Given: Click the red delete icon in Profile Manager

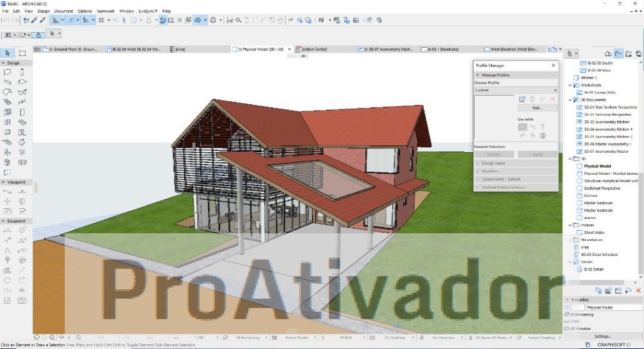Looking at the screenshot, I should point(552,99).
